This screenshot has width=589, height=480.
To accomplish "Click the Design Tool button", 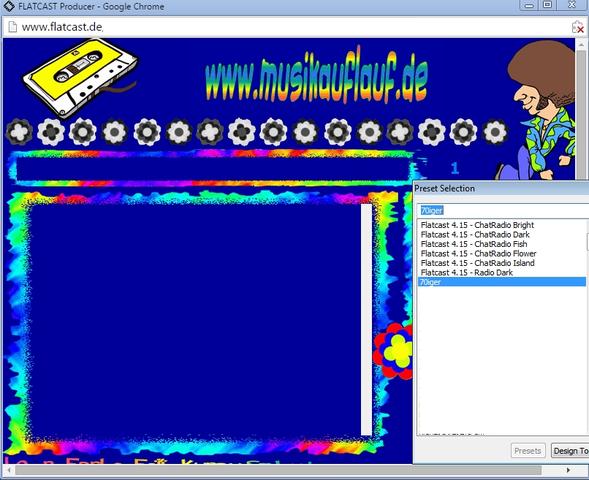I will (x=570, y=451).
